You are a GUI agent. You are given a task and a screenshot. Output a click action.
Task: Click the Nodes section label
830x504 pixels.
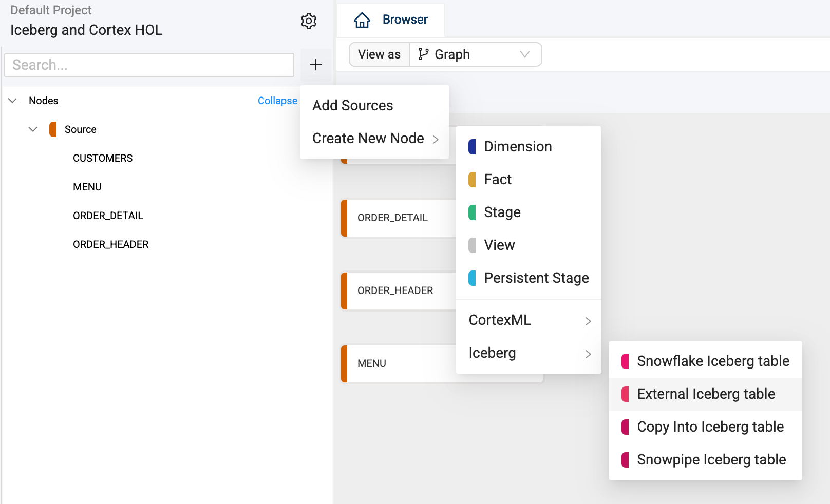pyautogui.click(x=44, y=101)
